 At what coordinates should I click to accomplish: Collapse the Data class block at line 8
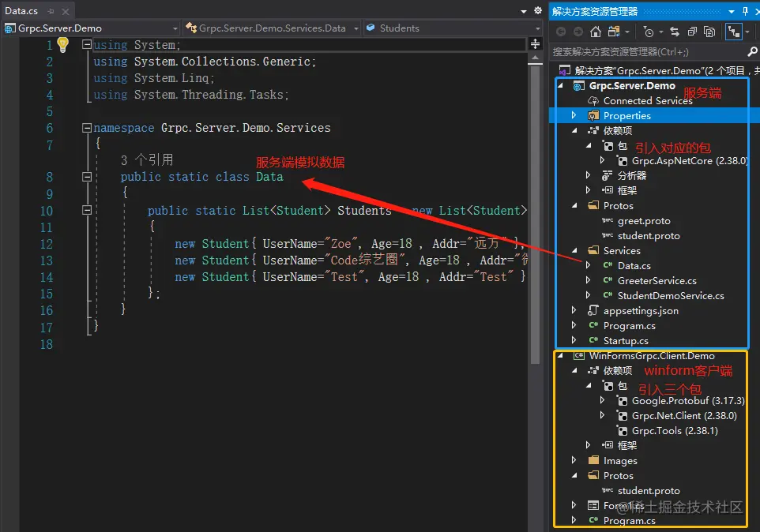(87, 177)
